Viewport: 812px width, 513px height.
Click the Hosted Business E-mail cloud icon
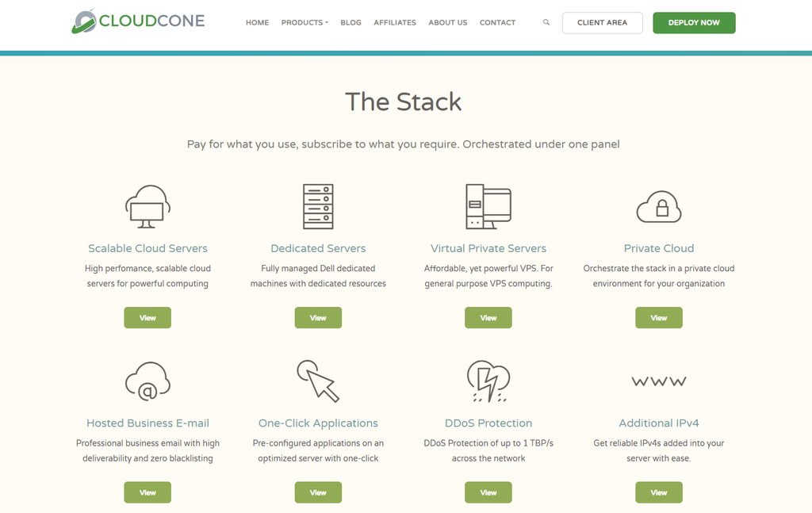click(147, 381)
